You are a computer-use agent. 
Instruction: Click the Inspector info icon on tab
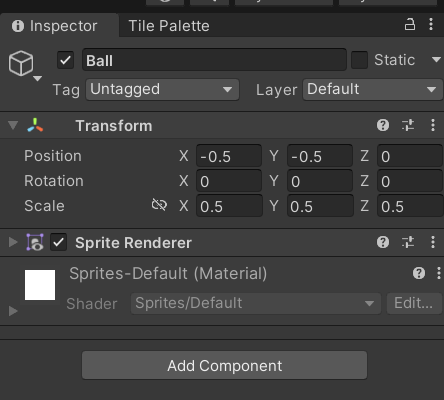point(18,26)
